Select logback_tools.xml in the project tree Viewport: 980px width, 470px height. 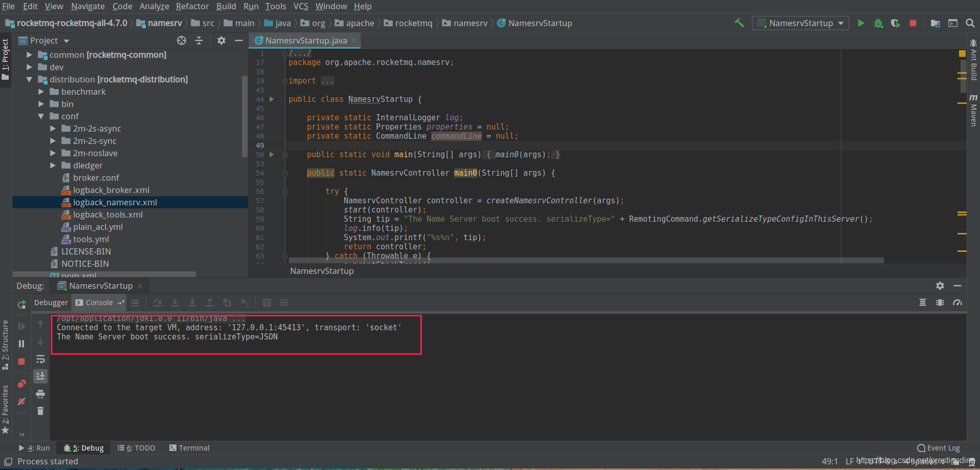point(107,215)
